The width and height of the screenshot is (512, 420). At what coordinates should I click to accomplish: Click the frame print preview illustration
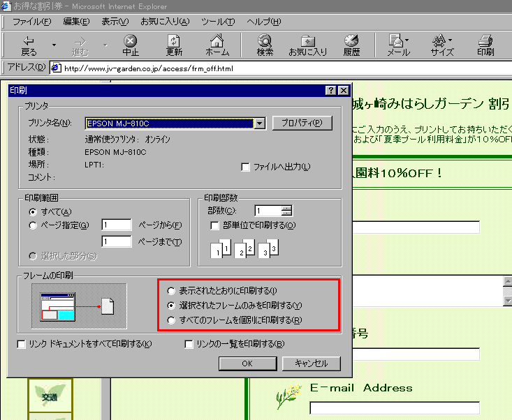pos(80,306)
